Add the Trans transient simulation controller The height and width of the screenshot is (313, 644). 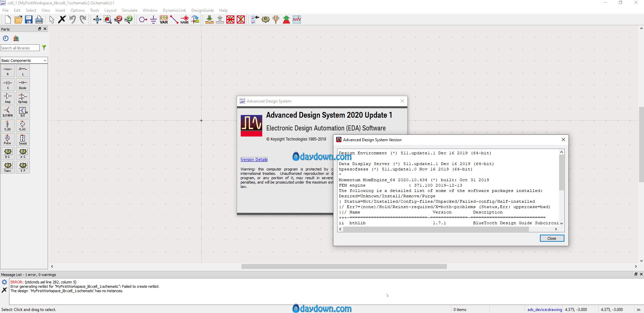[x=8, y=167]
